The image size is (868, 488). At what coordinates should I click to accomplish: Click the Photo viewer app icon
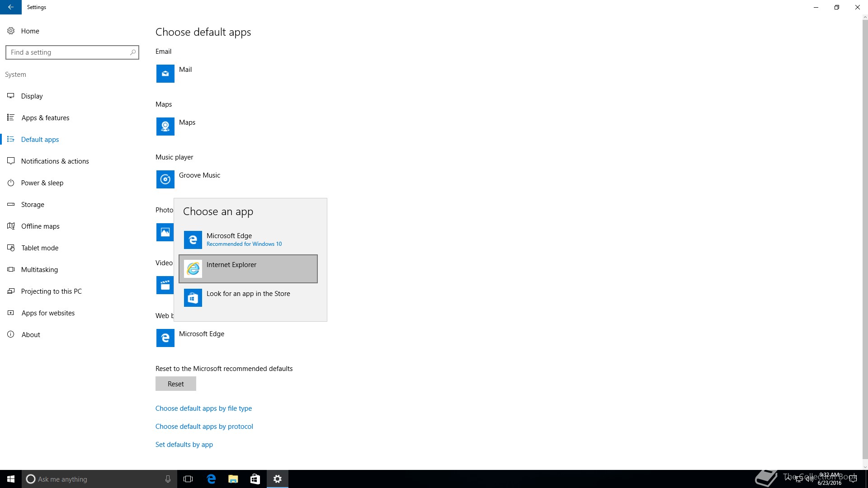click(165, 232)
